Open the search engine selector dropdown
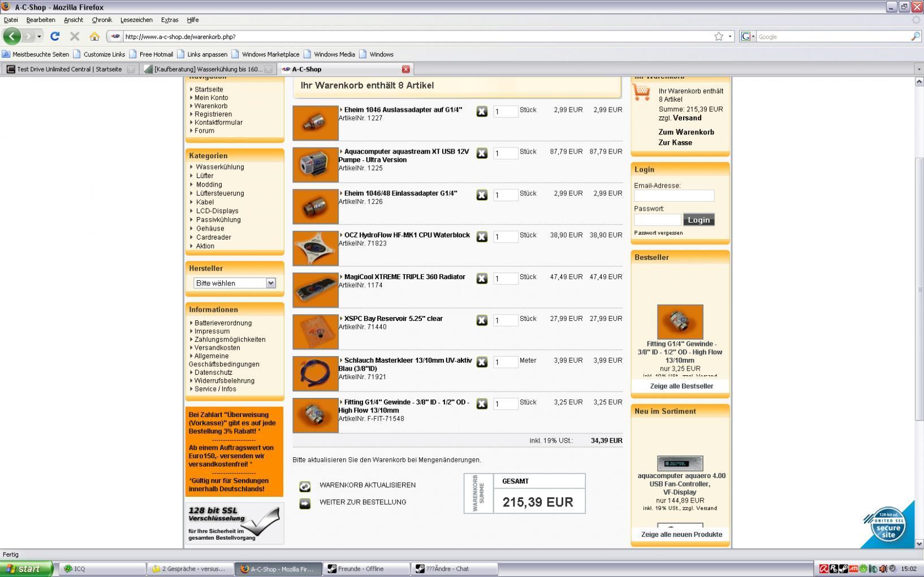 (748, 36)
